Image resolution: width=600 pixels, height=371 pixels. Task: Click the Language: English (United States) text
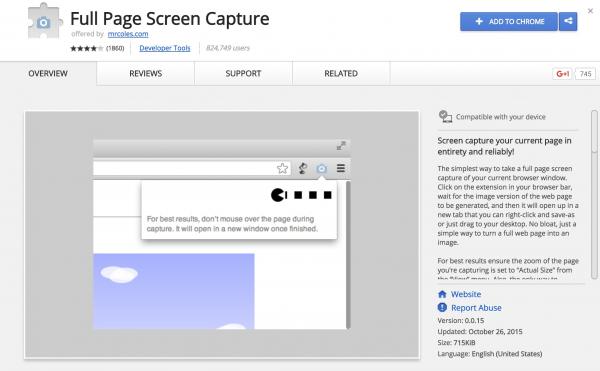pyautogui.click(x=490, y=354)
